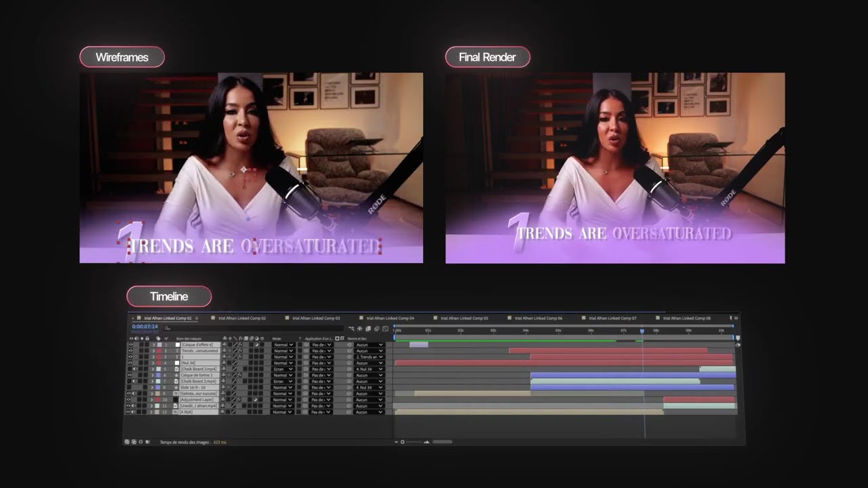
Task: Toggle adjustment layer switch on Adjustment Layer row
Action: (255, 399)
